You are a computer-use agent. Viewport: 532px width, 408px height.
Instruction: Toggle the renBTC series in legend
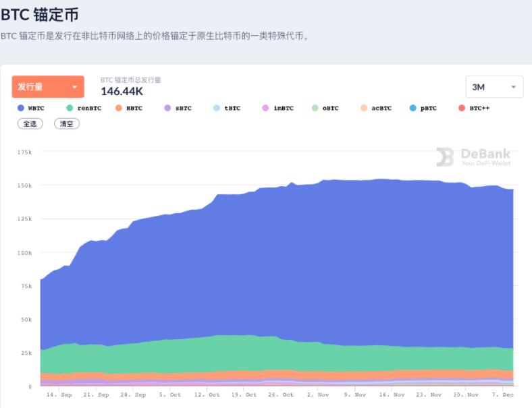[84, 108]
